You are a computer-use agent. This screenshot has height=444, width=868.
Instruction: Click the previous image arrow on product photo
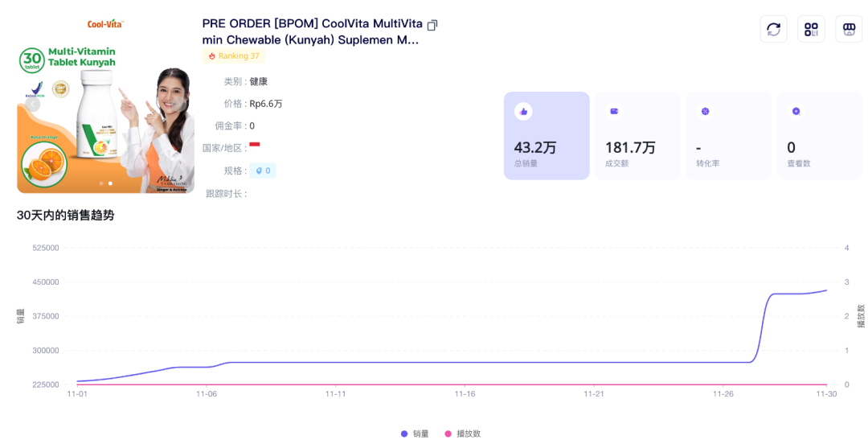[x=33, y=104]
